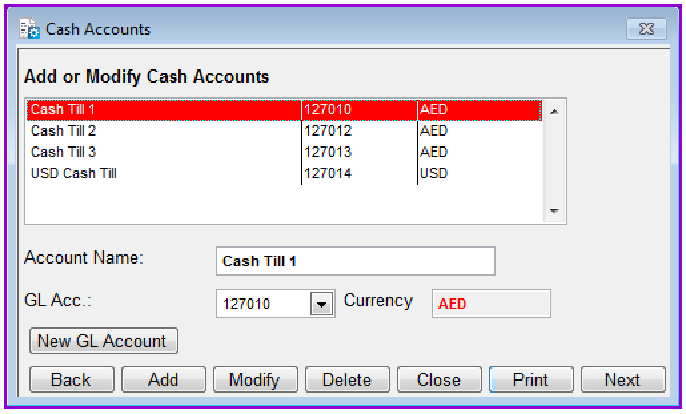The image size is (686, 414).
Task: Click AED currency in Cash Till 1 row
Action: tap(434, 109)
